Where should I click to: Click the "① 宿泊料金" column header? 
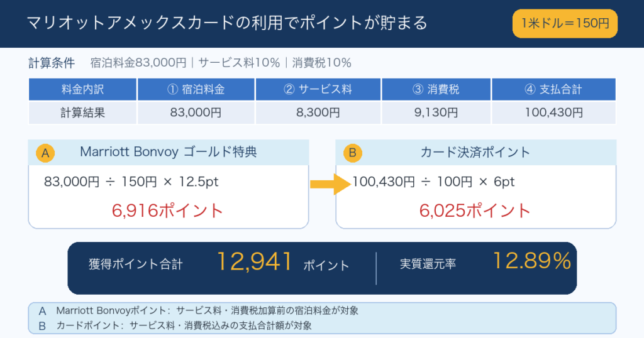pyautogui.click(x=196, y=89)
